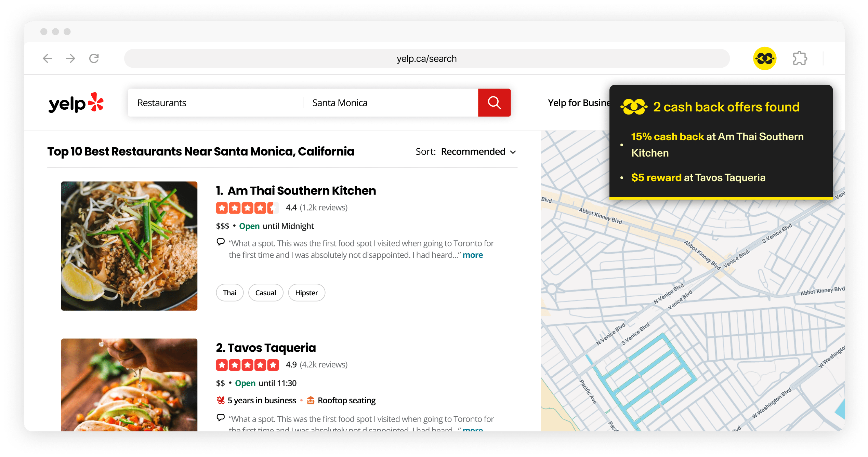Open the Am Thai pad thai photo
This screenshot has width=868, height=457.
click(129, 246)
